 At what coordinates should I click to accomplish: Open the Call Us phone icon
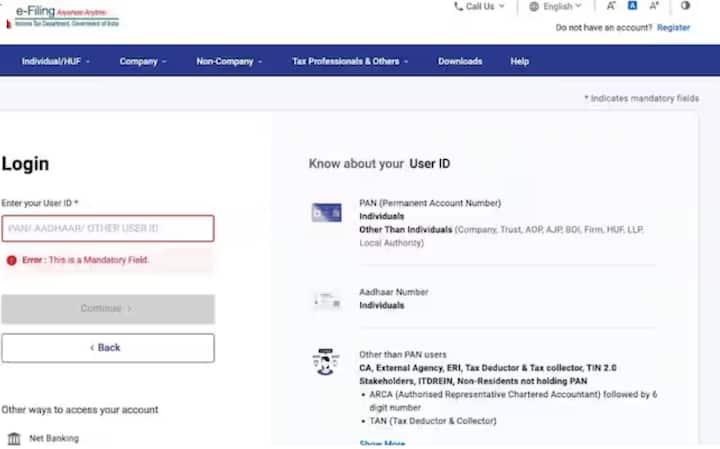point(458,6)
